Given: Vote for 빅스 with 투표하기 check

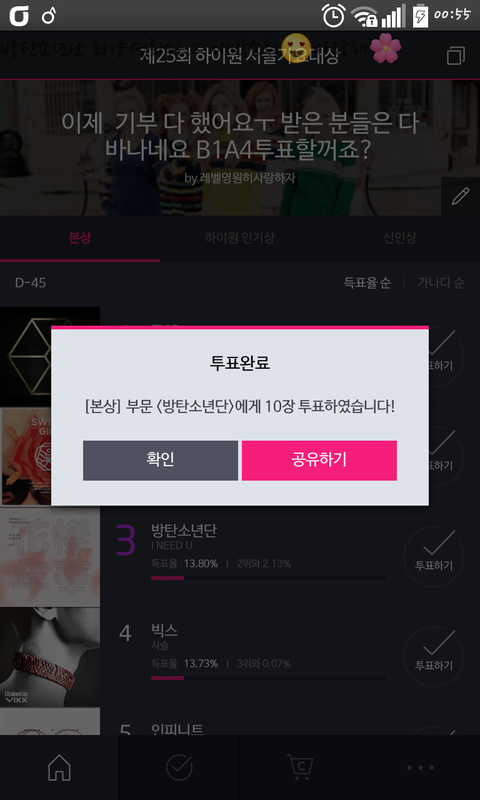Looking at the screenshot, I should click(x=434, y=657).
